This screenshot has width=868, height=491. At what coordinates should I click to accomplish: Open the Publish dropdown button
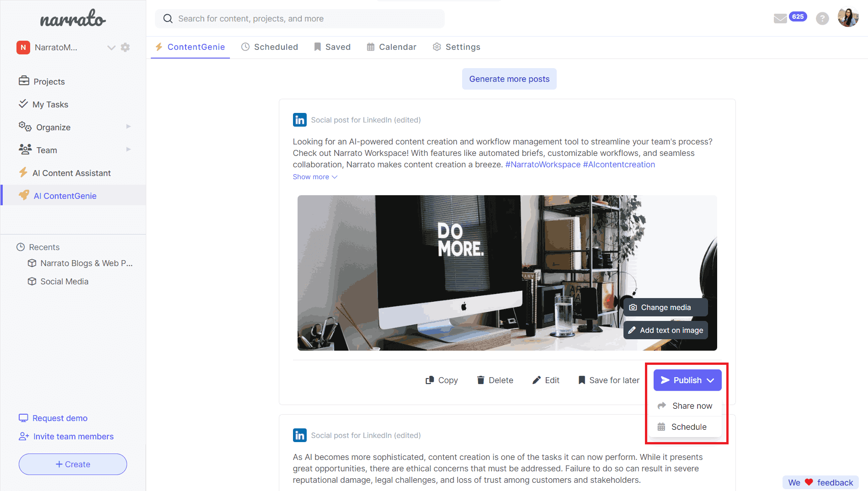pyautogui.click(x=687, y=380)
